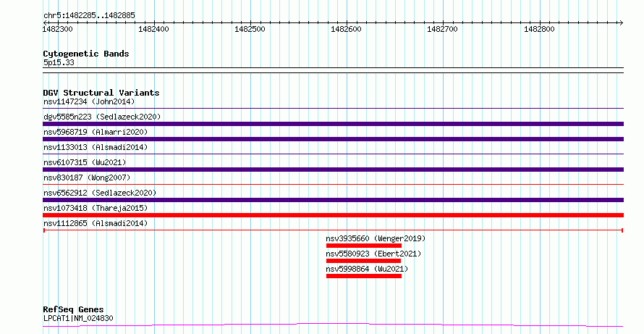Select variant label nsv5580923 (Ebert2021)
Screen dimensions: 644x334
374,254
